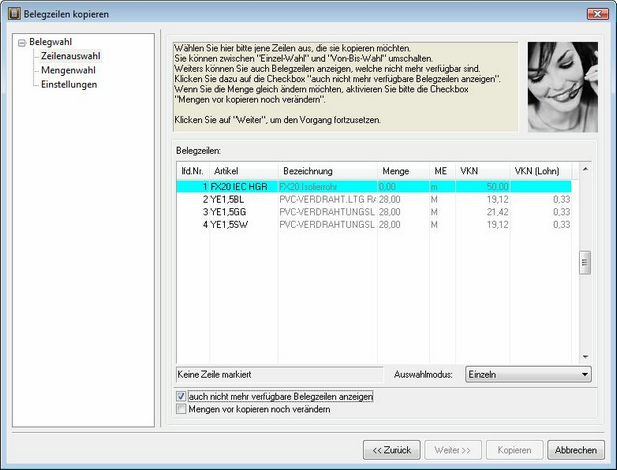Image resolution: width=617 pixels, height=470 pixels.
Task: Click the Bezeichnung column header
Action: click(327, 171)
